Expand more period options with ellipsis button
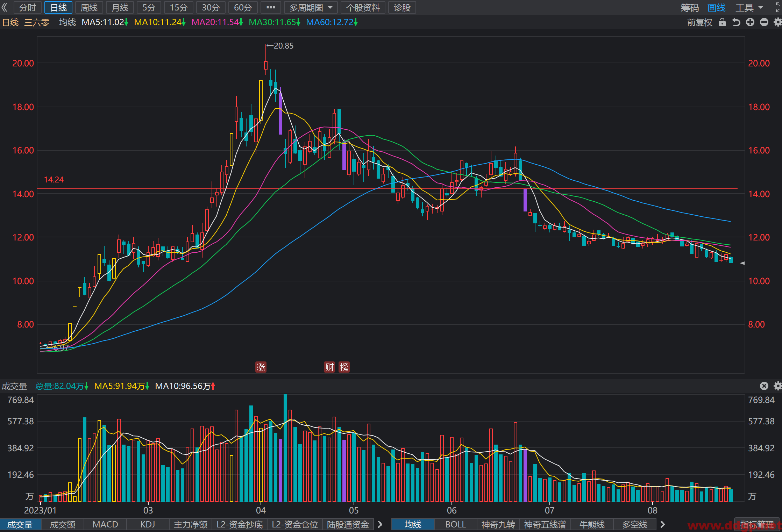 click(x=271, y=7)
